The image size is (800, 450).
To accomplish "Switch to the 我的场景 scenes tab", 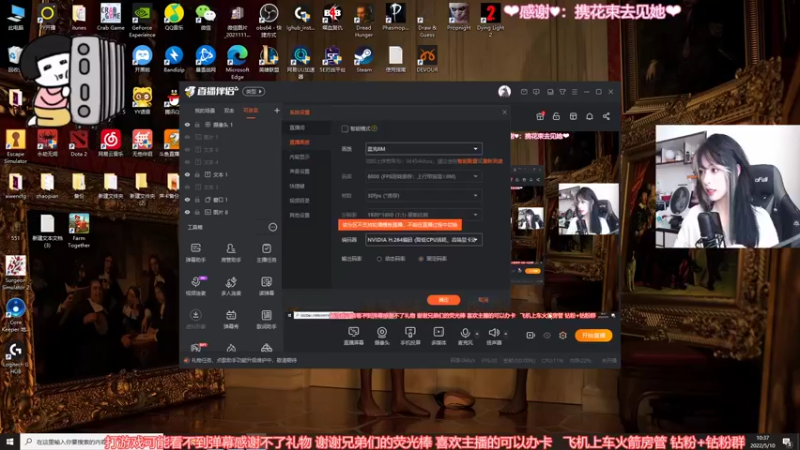I will pos(205,110).
